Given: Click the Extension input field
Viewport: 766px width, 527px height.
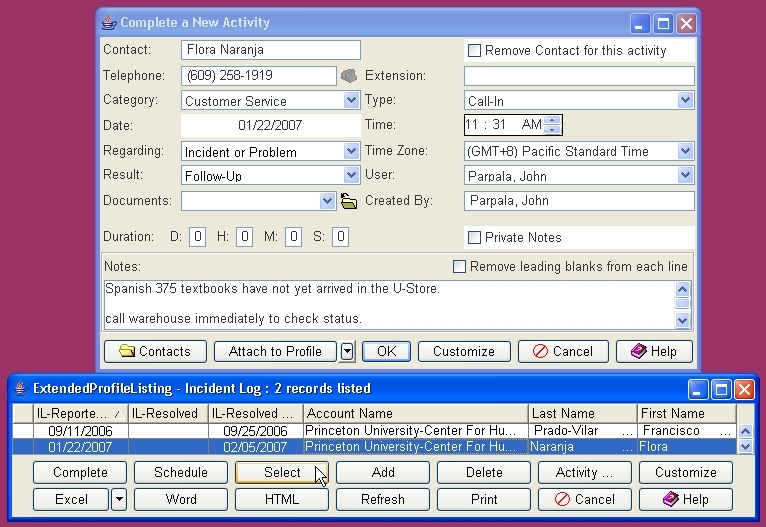Looking at the screenshot, I should tap(579, 76).
